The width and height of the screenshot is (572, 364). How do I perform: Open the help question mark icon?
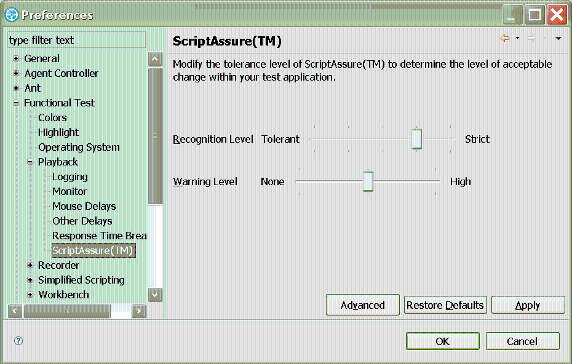click(18, 341)
